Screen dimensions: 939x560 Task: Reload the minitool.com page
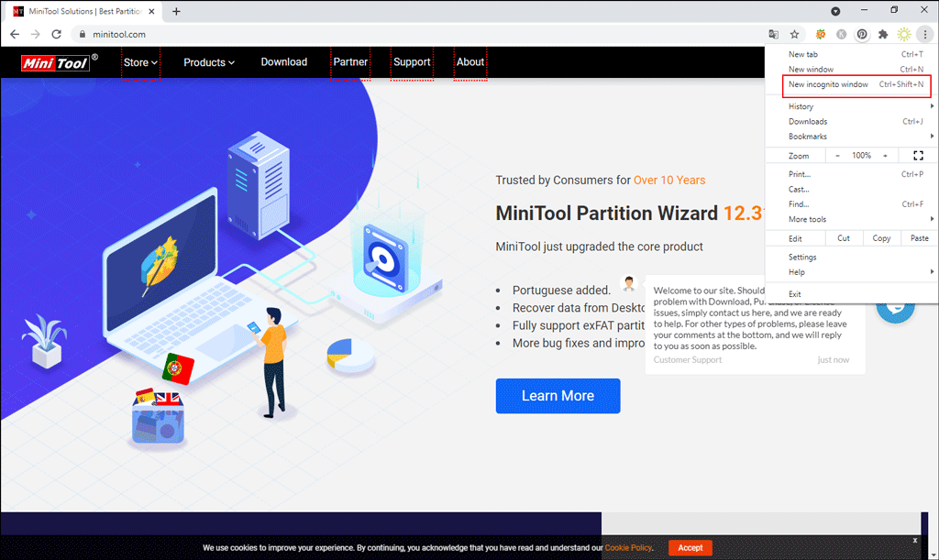pyautogui.click(x=56, y=34)
